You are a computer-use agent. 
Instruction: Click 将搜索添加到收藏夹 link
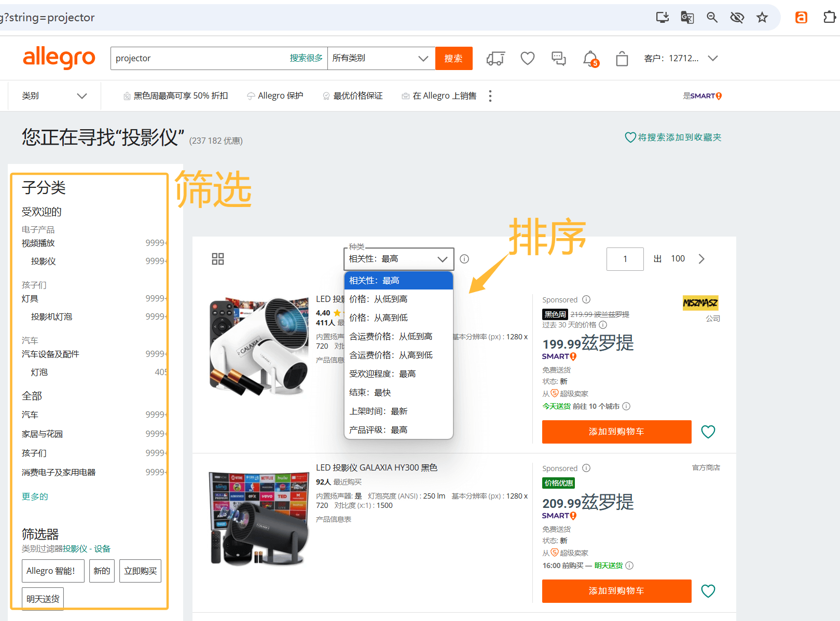673,137
